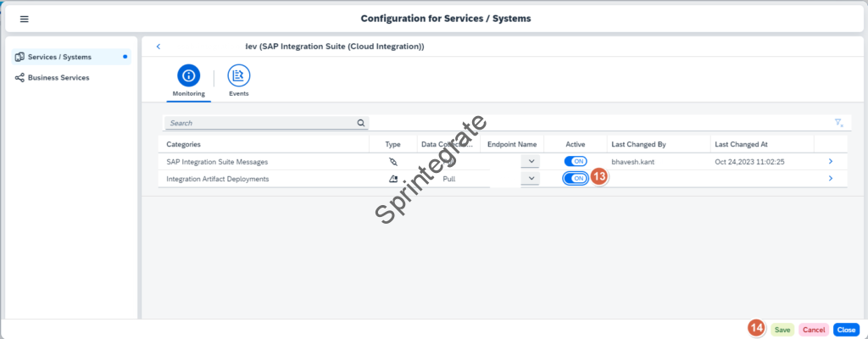Click the Monitoring info icon
Viewport: 868px width, 339px height.
(x=189, y=75)
